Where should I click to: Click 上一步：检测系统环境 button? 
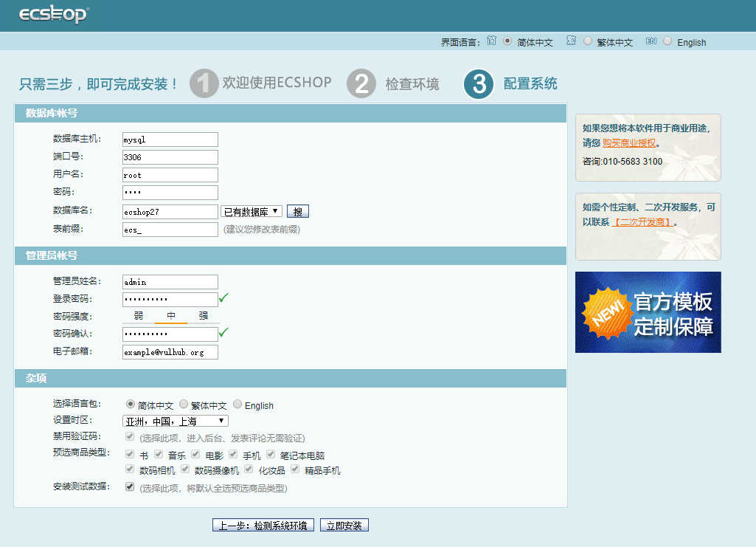point(263,526)
